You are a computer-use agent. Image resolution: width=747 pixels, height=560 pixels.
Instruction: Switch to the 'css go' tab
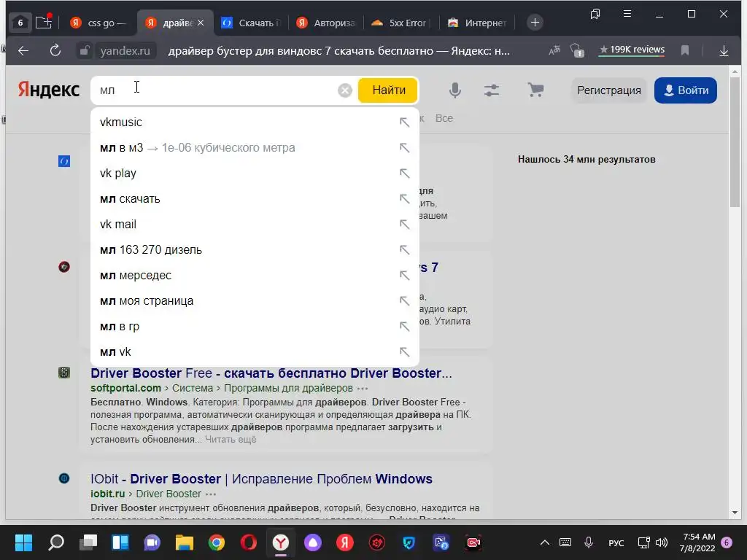click(98, 23)
